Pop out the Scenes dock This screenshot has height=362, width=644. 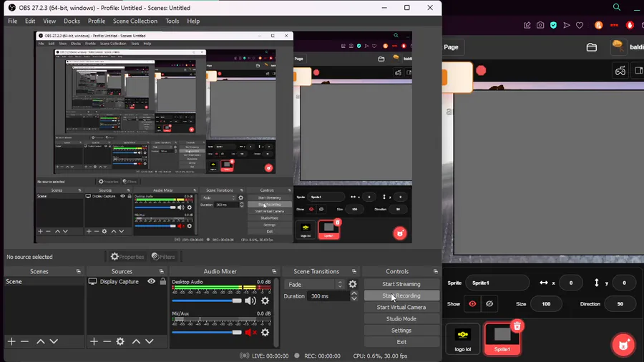coord(79,271)
